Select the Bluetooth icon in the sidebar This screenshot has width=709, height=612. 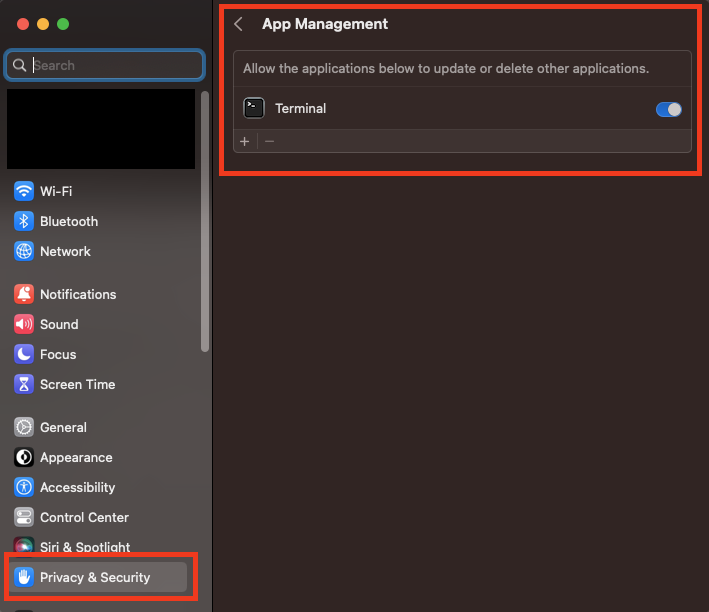tap(24, 221)
